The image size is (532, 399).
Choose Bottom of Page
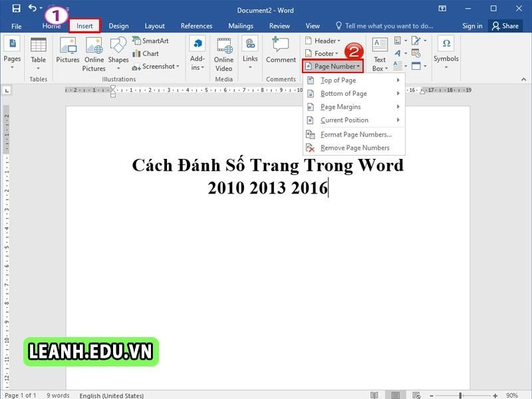coord(354,93)
